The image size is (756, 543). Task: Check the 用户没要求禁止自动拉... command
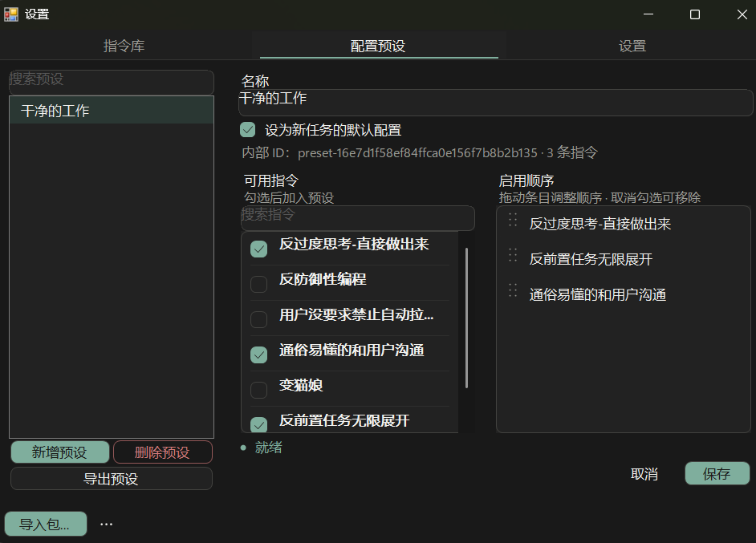pos(259,319)
